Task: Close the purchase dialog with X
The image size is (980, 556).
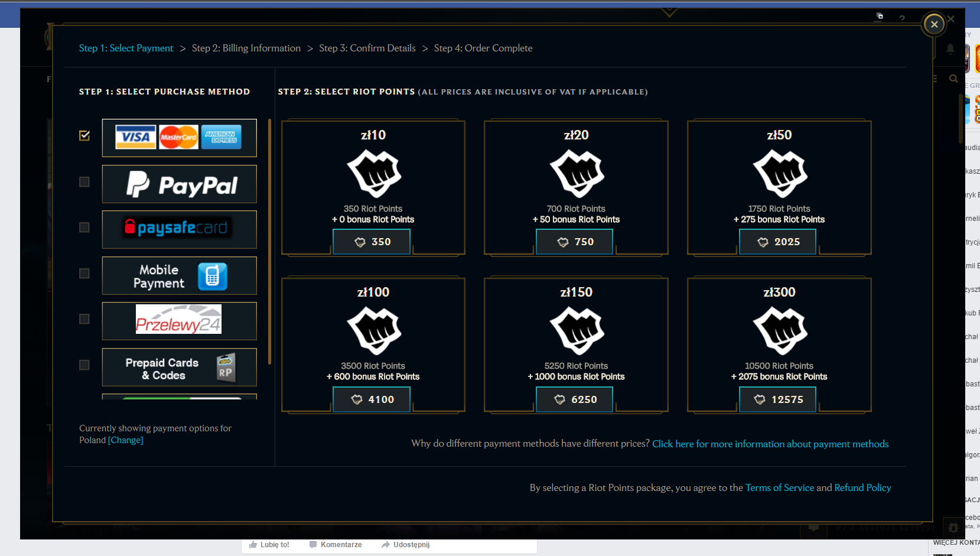Action: (x=934, y=24)
